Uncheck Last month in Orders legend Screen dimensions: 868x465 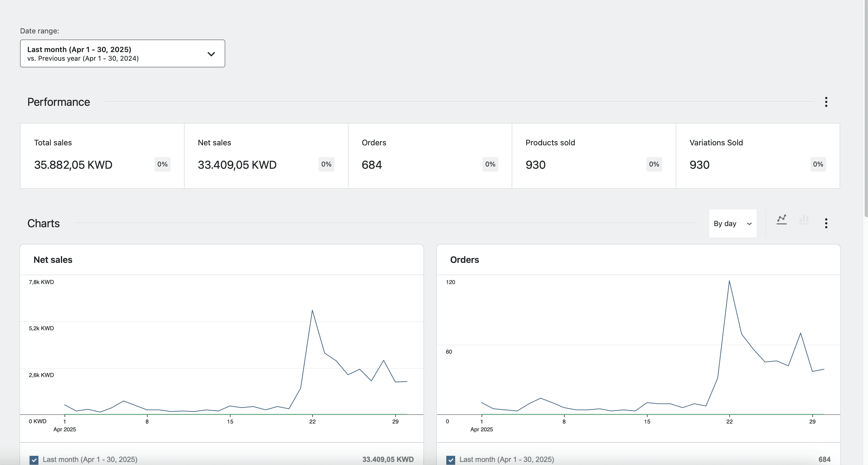(450, 460)
